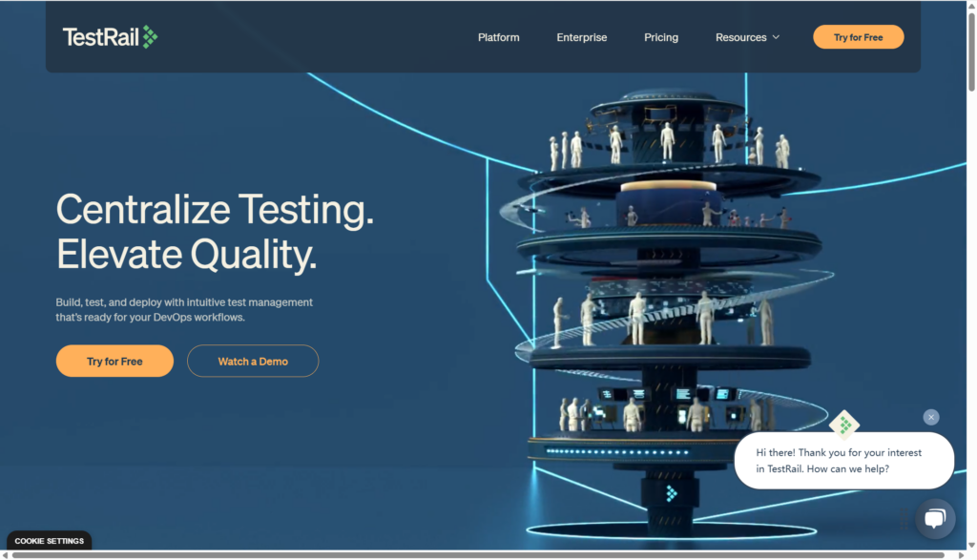The image size is (977, 560).
Task: Select Pricing in the navigation bar
Action: click(x=660, y=37)
